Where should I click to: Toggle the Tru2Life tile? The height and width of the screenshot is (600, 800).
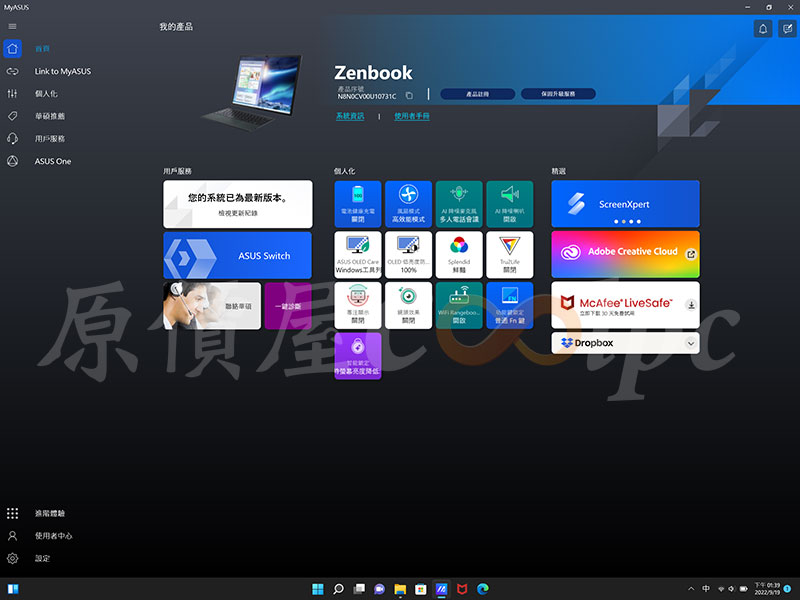pos(510,255)
